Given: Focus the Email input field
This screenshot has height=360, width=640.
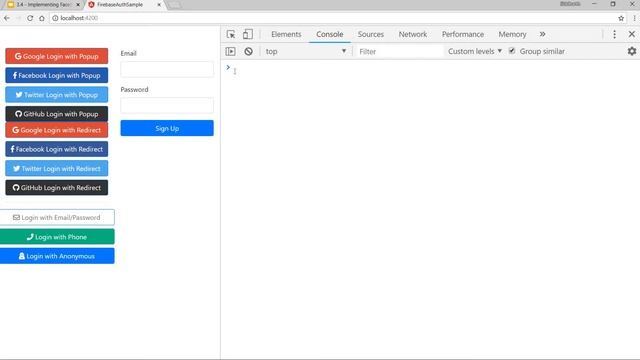Looking at the screenshot, I should [167, 69].
